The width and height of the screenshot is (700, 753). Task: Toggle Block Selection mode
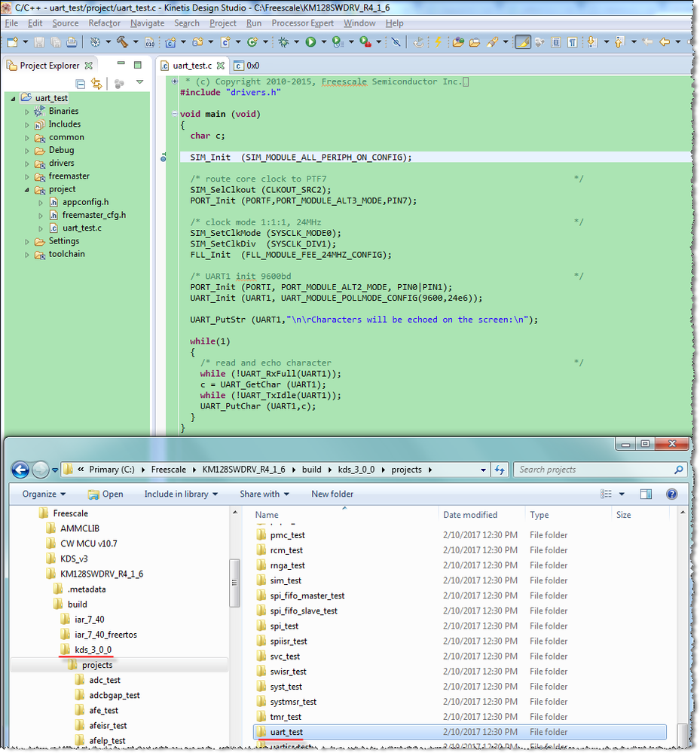556,42
